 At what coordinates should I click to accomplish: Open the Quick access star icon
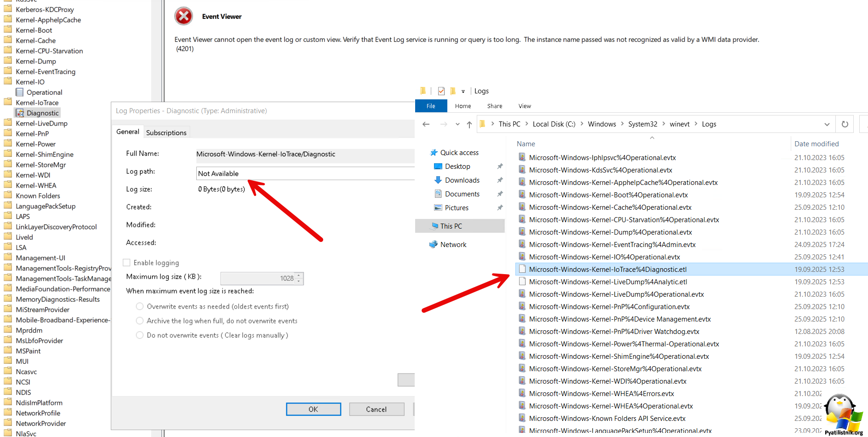(x=434, y=152)
